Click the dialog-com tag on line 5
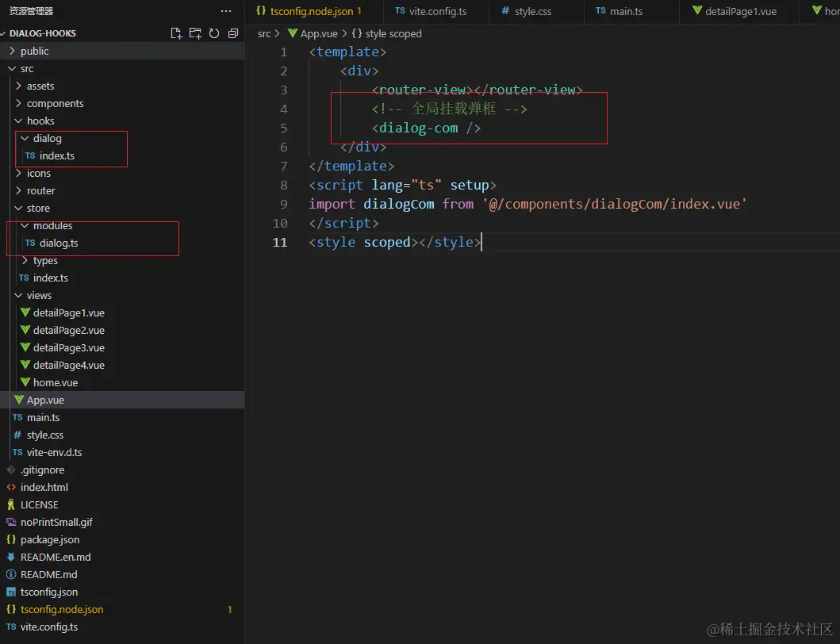Image resolution: width=840 pixels, height=644 pixels. 426,128
